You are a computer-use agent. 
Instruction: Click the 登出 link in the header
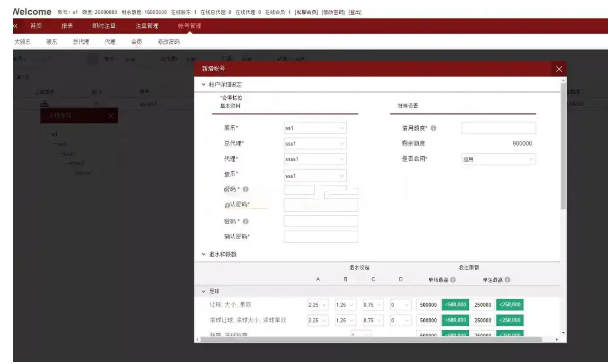coord(355,12)
